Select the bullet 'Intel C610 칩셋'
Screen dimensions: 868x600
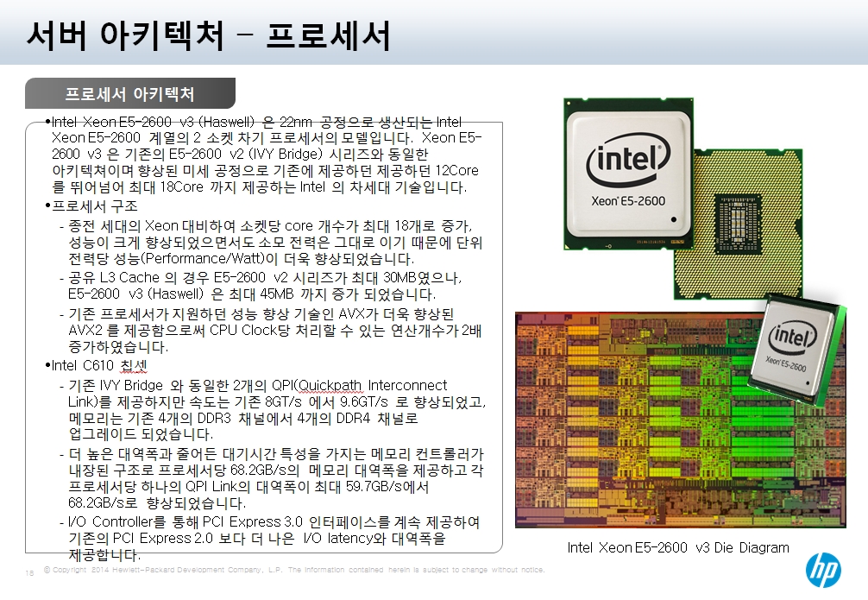tap(97, 366)
